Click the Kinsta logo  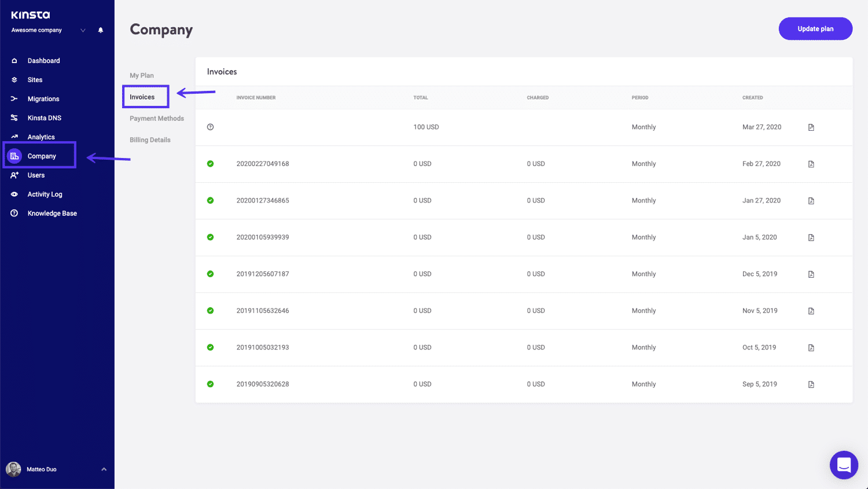point(31,15)
